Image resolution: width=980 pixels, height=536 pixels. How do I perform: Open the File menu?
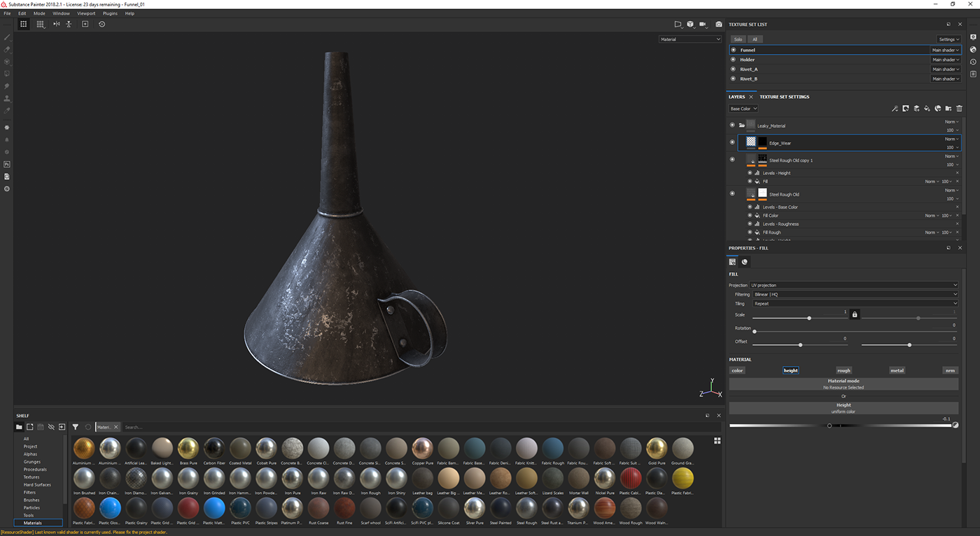7,13
